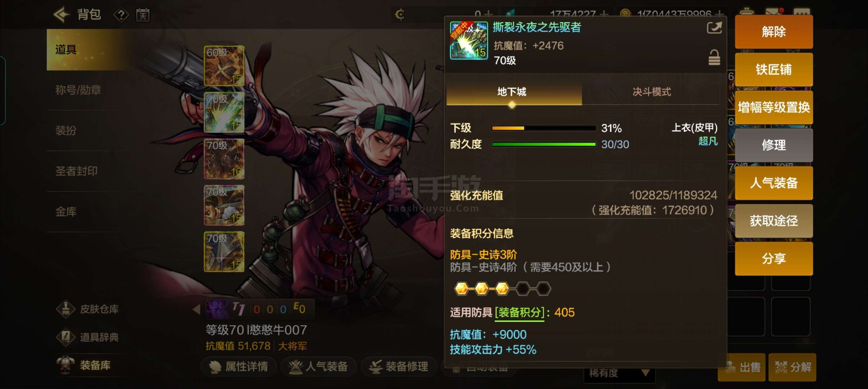Click the back arrow next to 背包
The width and height of the screenshot is (868, 389).
61,15
